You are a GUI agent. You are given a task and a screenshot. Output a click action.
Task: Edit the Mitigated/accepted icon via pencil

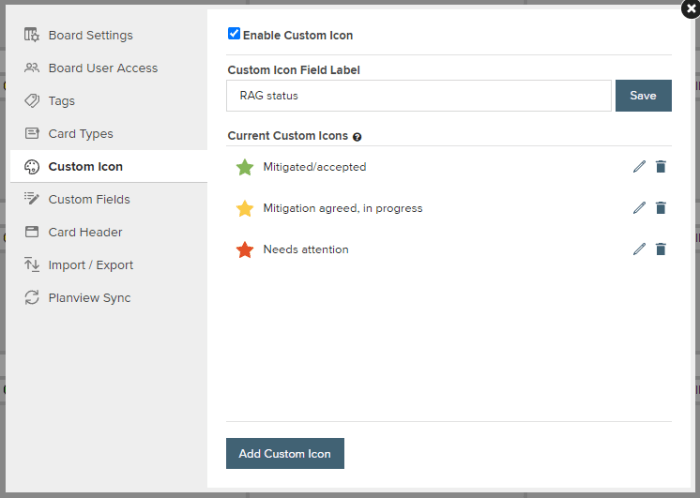coord(639,167)
